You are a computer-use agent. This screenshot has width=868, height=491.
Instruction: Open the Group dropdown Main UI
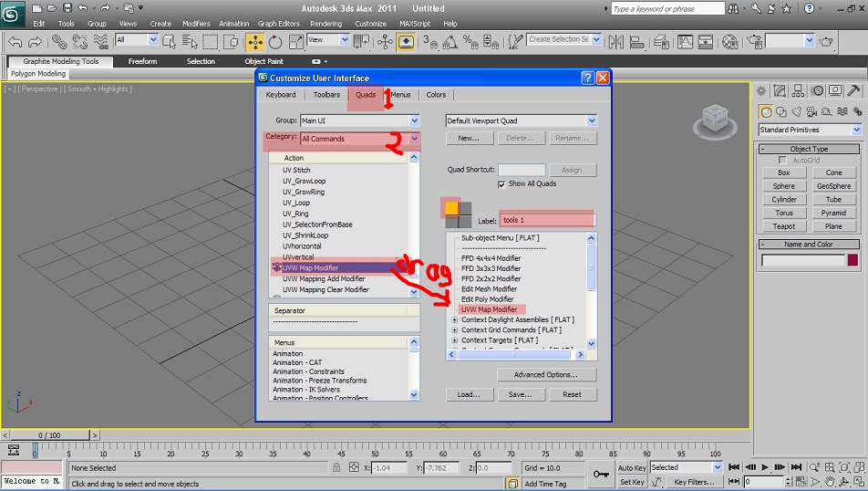click(360, 120)
